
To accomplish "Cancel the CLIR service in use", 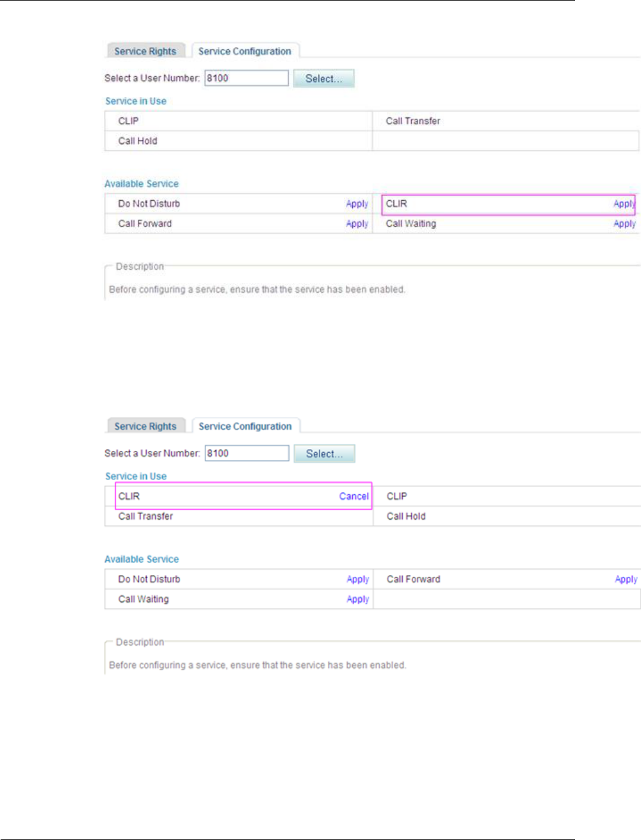I will (353, 496).
